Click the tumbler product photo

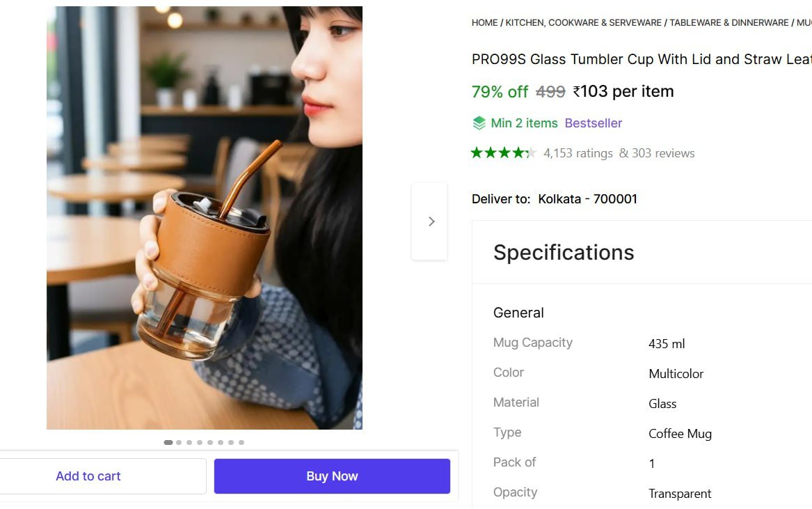tap(205, 218)
